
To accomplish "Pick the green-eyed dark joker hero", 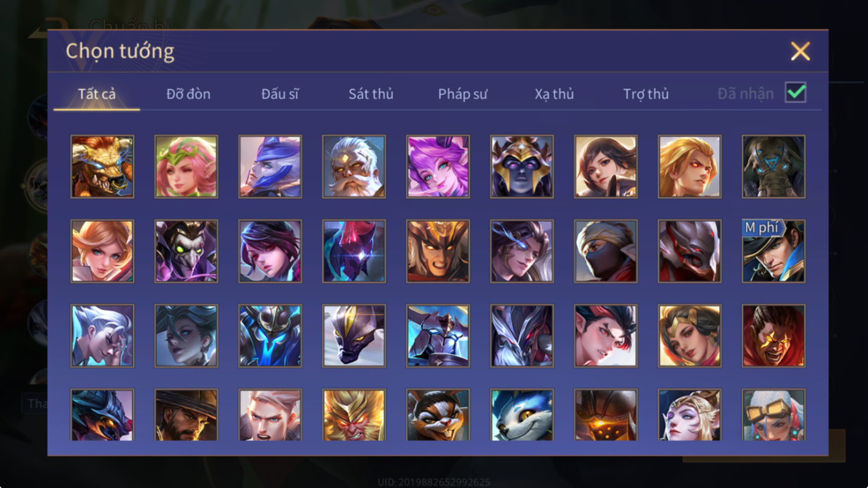I will pyautogui.click(x=186, y=252).
